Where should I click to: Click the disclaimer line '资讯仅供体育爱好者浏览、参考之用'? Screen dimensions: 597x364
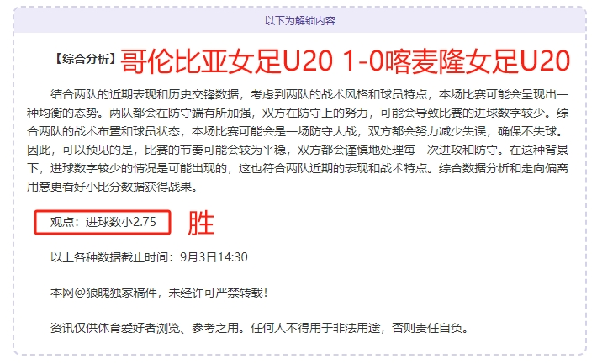pyautogui.click(x=260, y=328)
